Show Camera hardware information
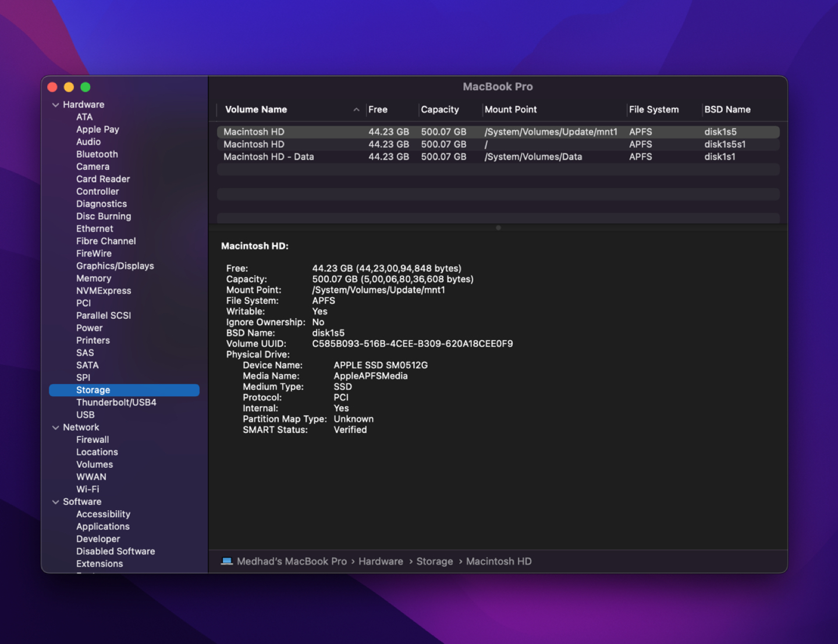This screenshot has height=644, width=838. [93, 166]
